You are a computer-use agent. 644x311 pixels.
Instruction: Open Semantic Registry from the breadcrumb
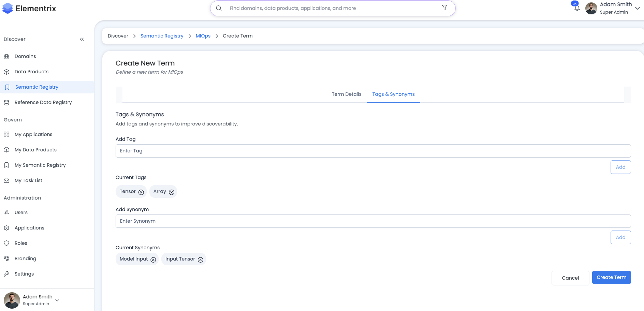pos(162,36)
